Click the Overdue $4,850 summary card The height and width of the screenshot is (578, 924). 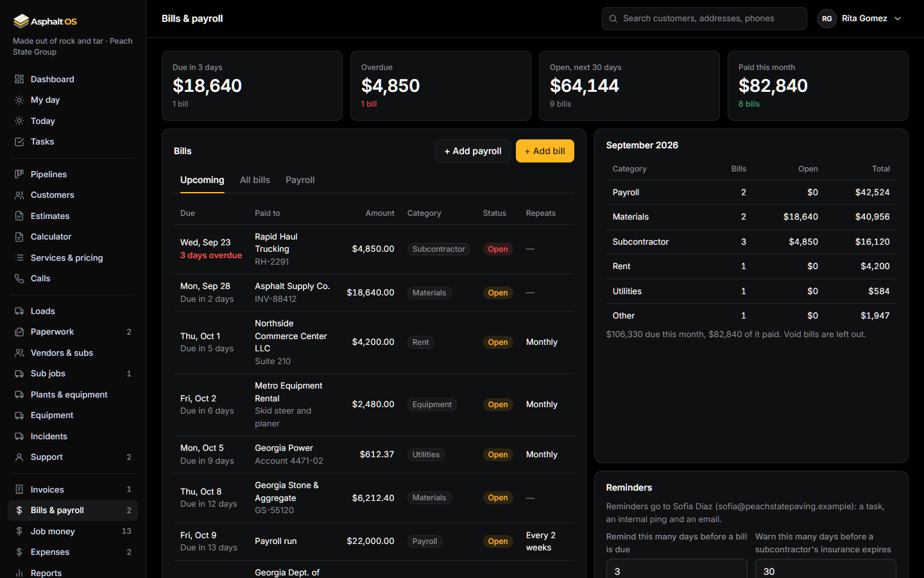tap(441, 85)
